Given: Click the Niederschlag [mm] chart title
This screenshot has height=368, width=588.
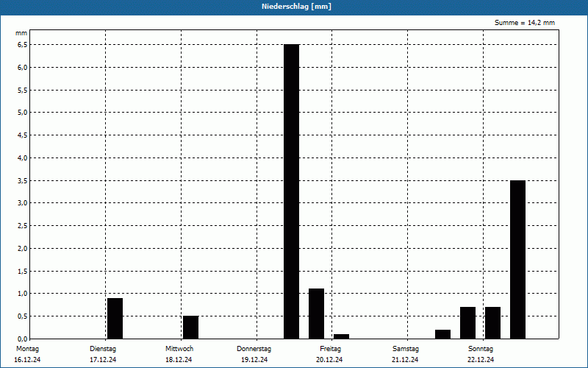Looking at the screenshot, I should click(296, 7).
